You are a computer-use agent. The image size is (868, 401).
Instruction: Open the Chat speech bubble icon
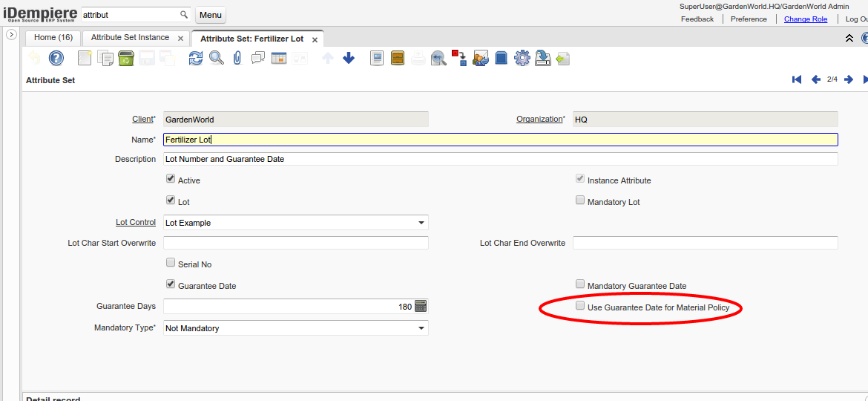pos(258,58)
